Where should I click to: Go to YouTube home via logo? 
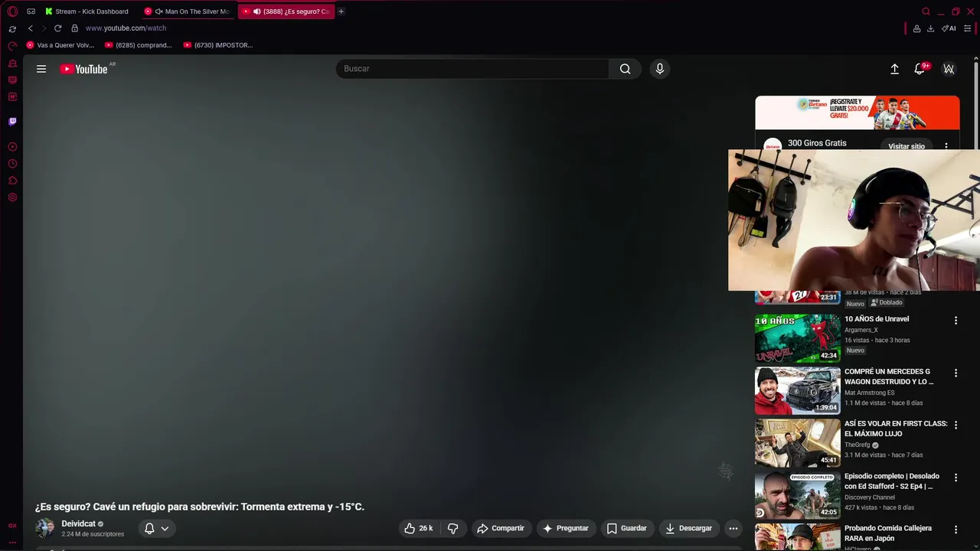(x=84, y=69)
